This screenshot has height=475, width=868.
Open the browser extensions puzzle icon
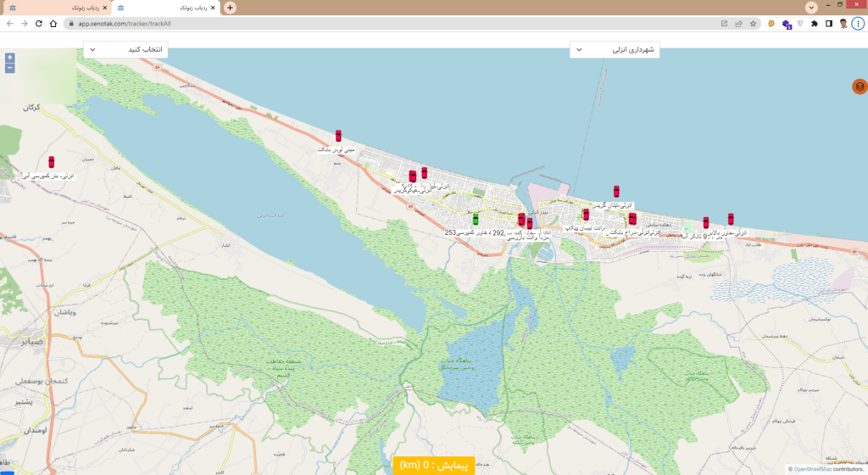pos(815,24)
